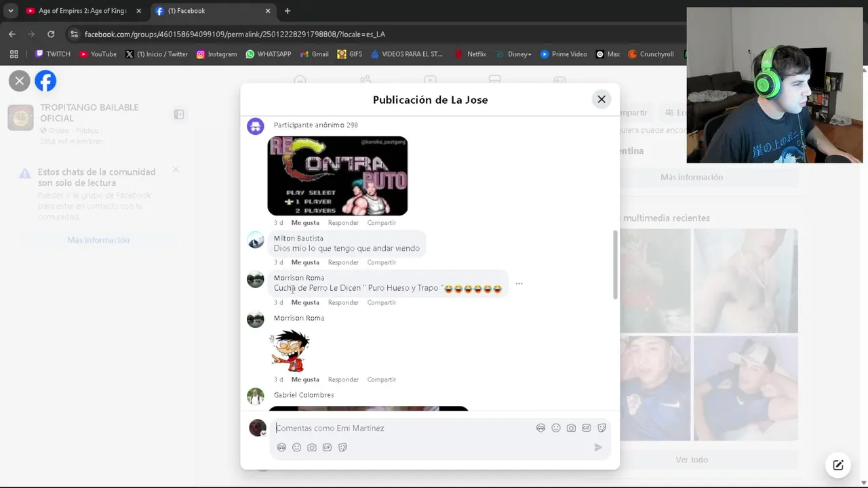Reload the page
868x488 pixels.
[51, 34]
